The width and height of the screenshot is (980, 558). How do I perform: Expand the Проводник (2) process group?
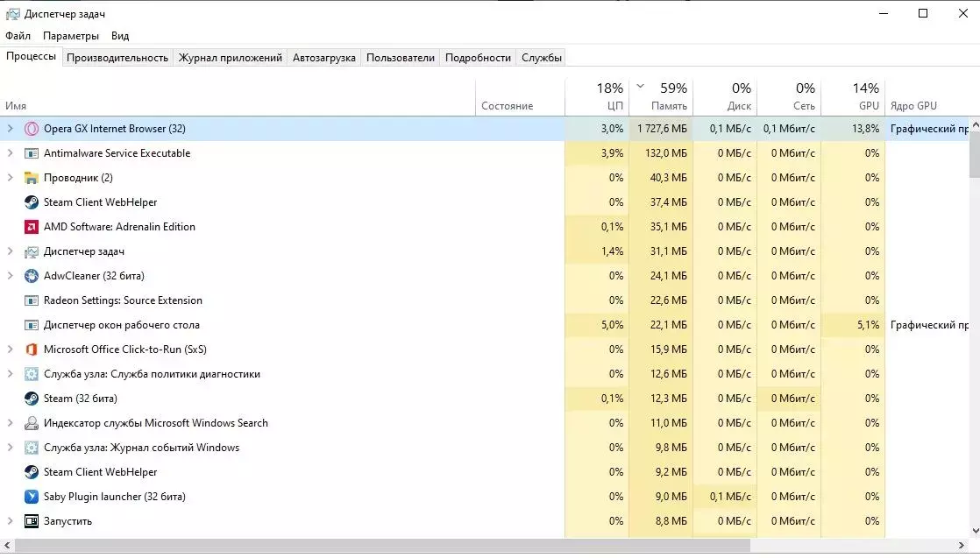coord(10,178)
